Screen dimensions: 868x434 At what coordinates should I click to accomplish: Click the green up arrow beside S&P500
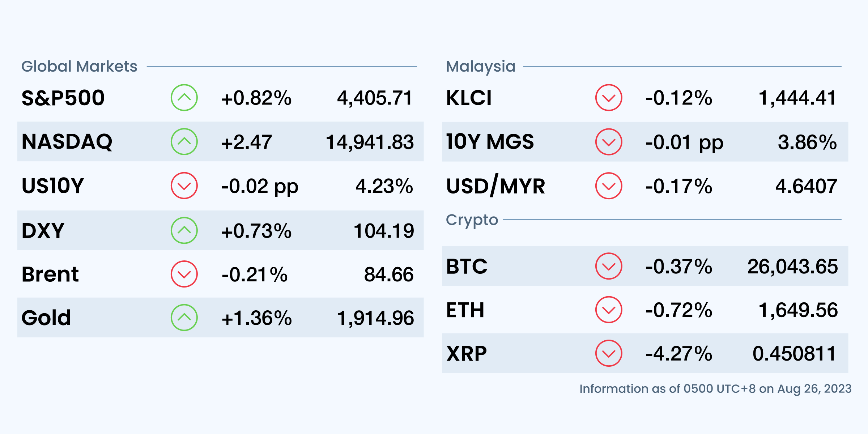[x=184, y=98]
